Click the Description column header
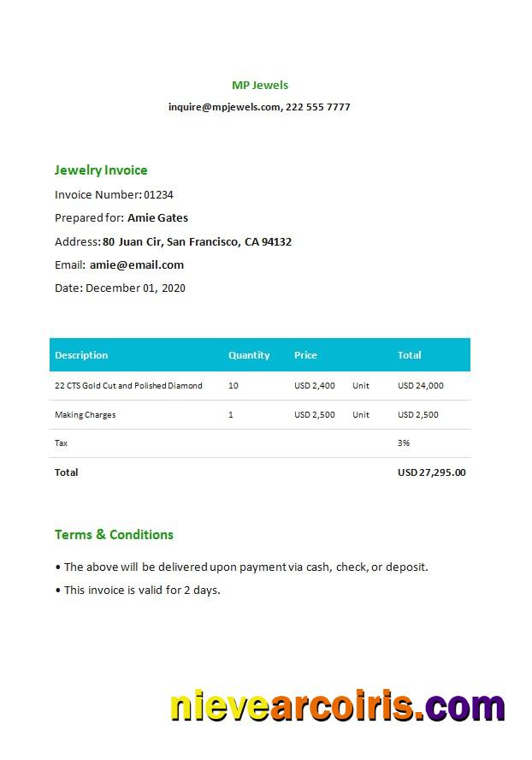Image resolution: width=532 pixels, height=760 pixels. click(x=81, y=355)
